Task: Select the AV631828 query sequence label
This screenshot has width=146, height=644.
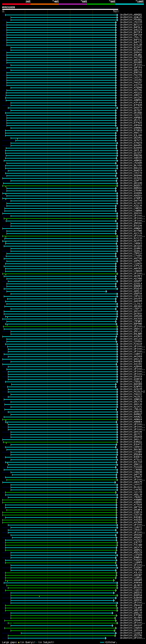Action: coord(8,8)
